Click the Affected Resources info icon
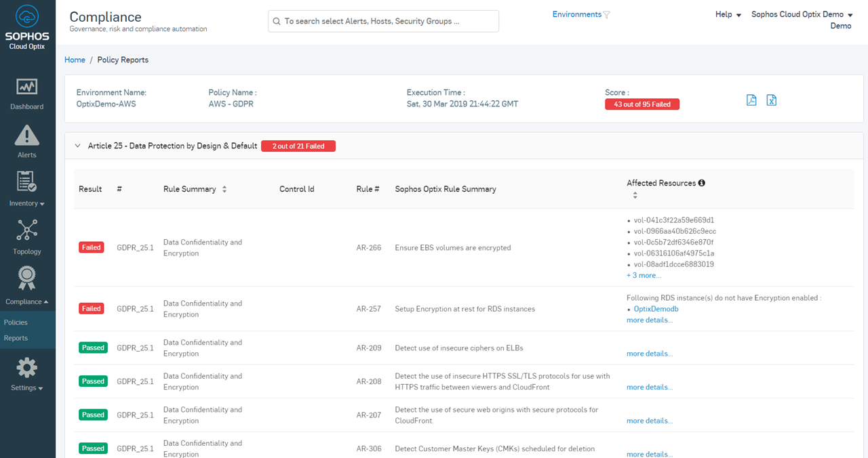 [x=702, y=183]
